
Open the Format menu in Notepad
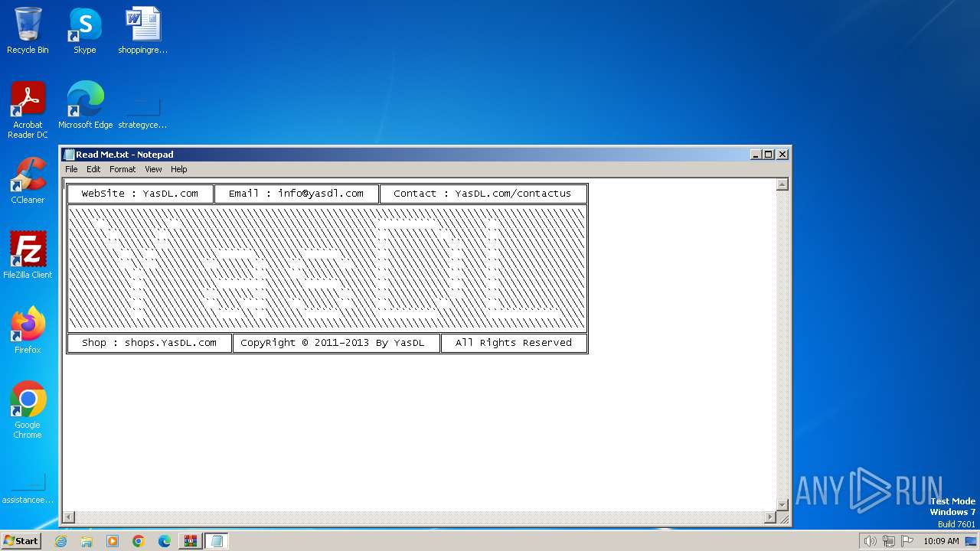tap(122, 169)
